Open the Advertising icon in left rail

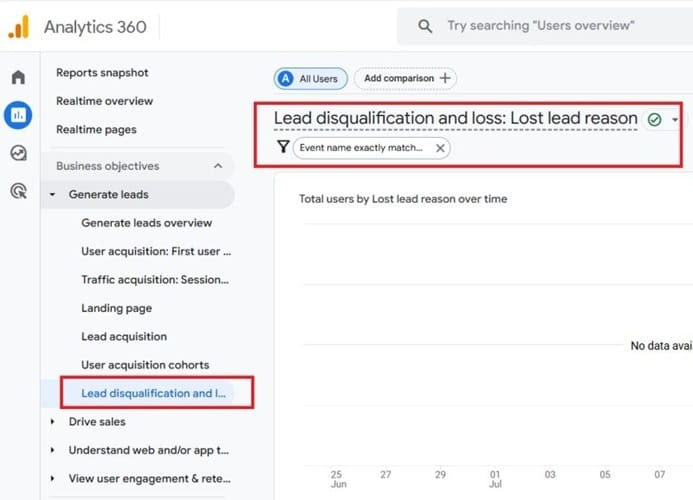pyautogui.click(x=18, y=191)
